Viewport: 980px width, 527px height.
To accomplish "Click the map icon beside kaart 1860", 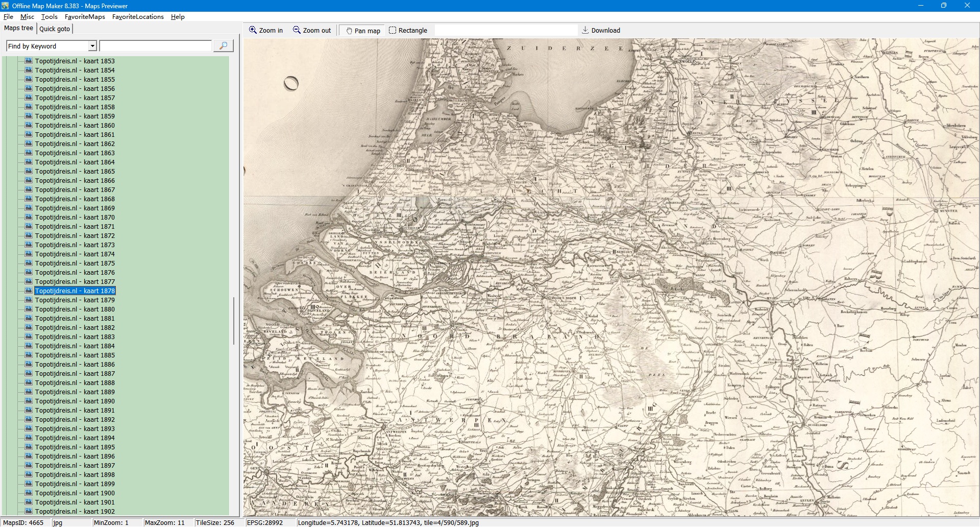I will coord(29,125).
